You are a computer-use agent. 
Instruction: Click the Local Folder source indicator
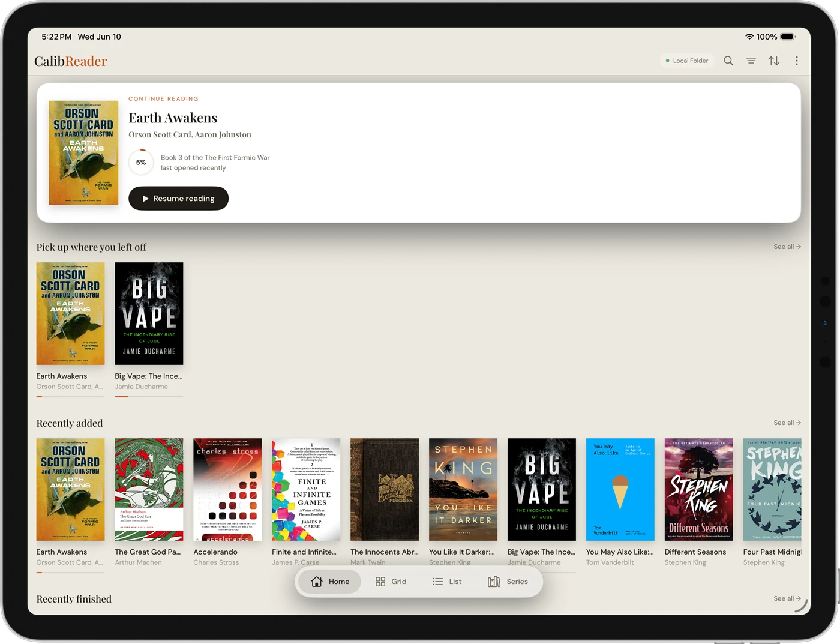click(x=687, y=61)
